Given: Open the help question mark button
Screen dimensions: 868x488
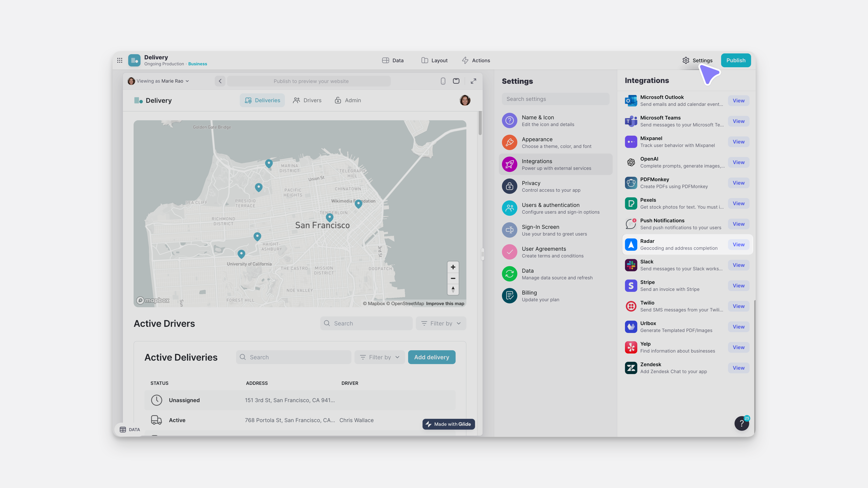Looking at the screenshot, I should click(x=741, y=423).
